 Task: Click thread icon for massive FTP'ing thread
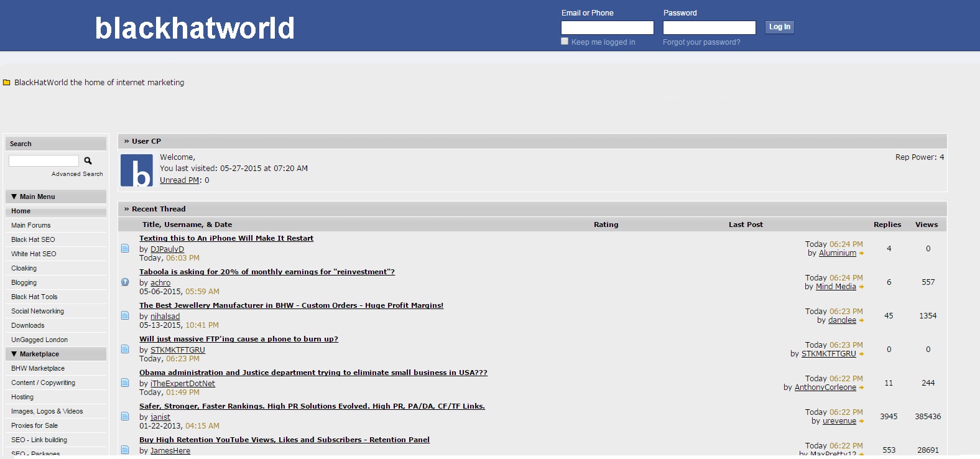pyautogui.click(x=125, y=349)
